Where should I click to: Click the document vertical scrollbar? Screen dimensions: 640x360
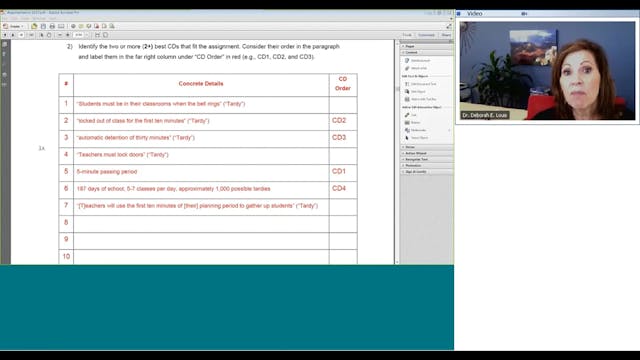click(x=397, y=152)
